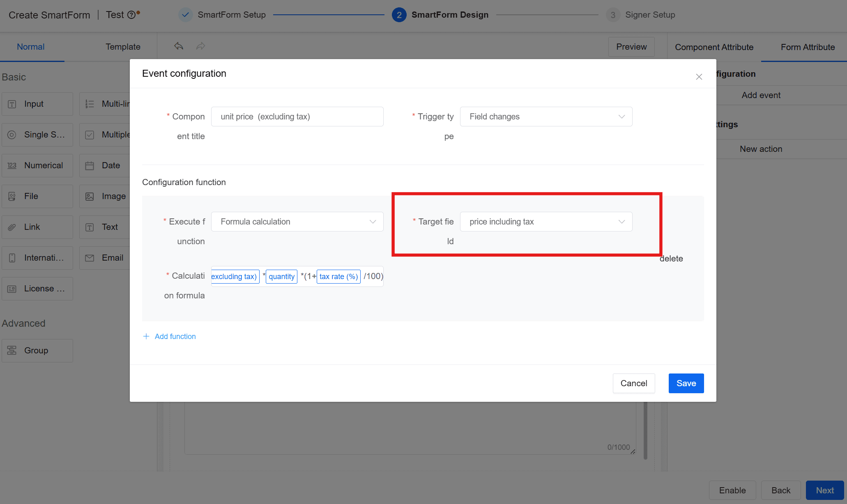Click the step 3 Signer Setup circle
Screen dimensions: 847x504
tap(613, 15)
